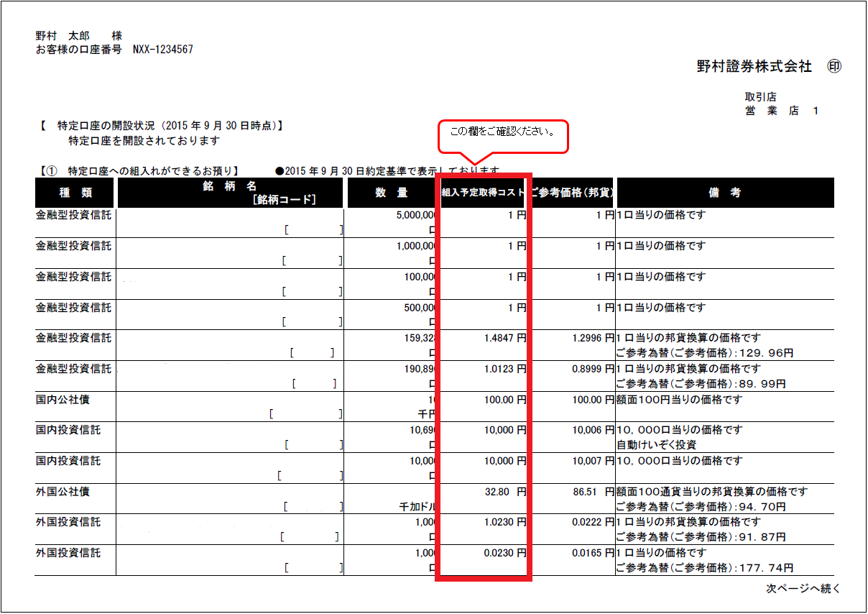Click the 特定口座への組入れができるお預り heading
The height and width of the screenshot is (614, 868).
point(138,171)
